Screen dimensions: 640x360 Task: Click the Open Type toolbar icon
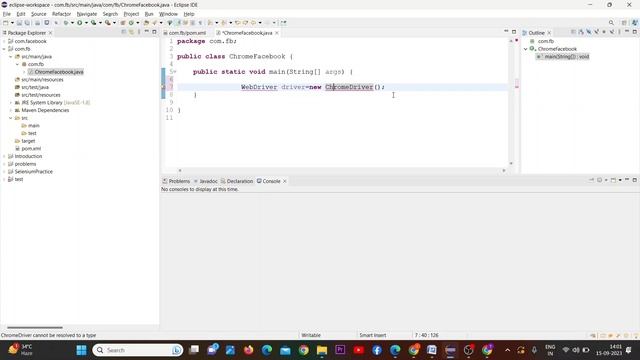[146, 23]
